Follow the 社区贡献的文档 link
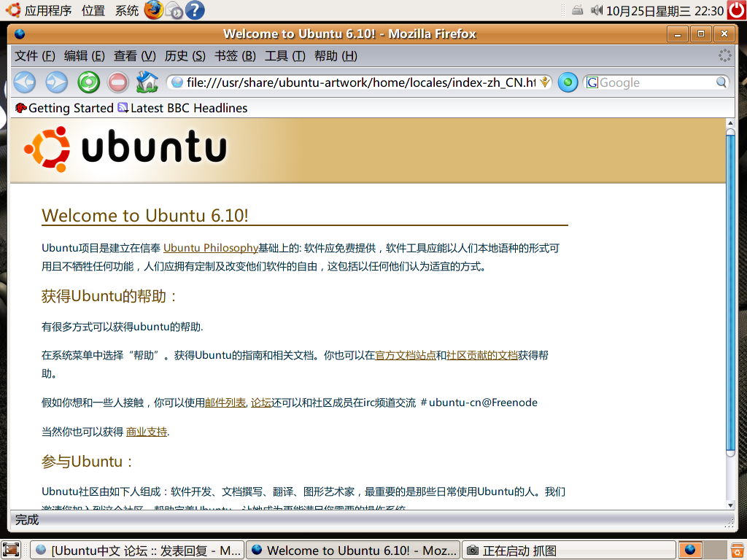Image resolution: width=747 pixels, height=560 pixels. click(481, 355)
